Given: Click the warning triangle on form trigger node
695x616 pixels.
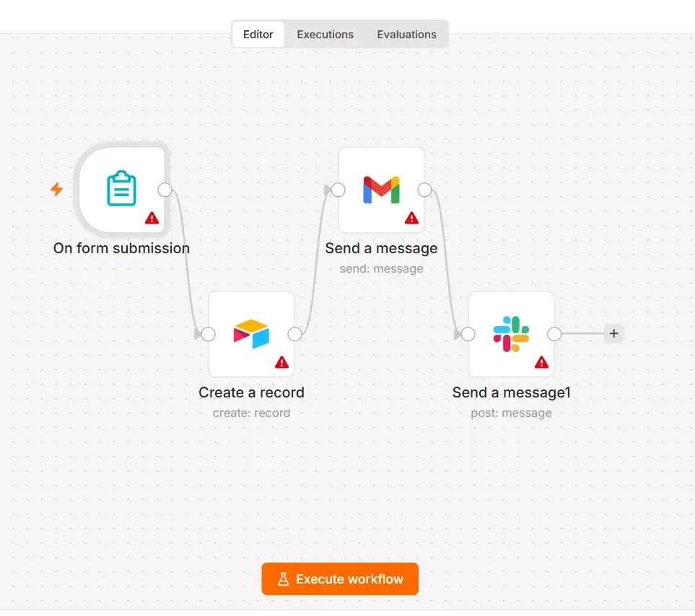Looking at the screenshot, I should [x=152, y=218].
